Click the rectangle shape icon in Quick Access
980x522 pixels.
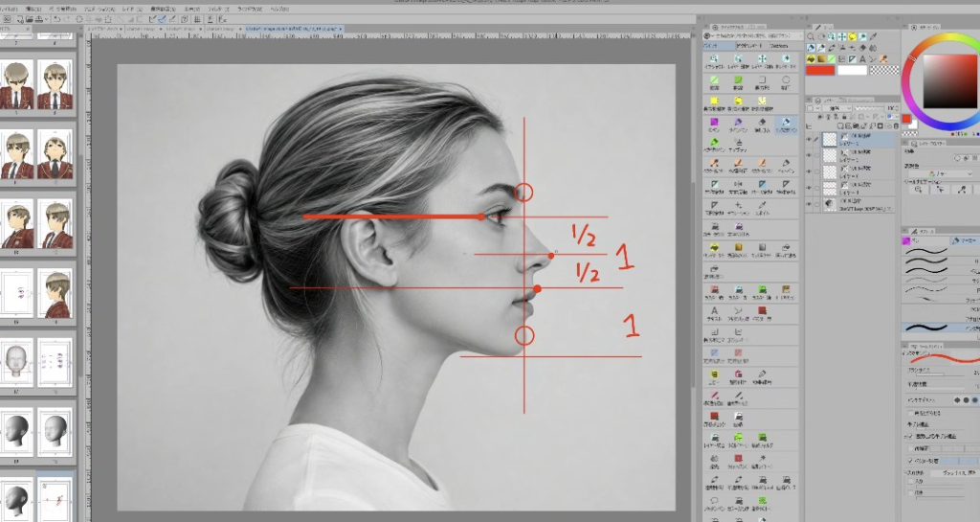[762, 81]
